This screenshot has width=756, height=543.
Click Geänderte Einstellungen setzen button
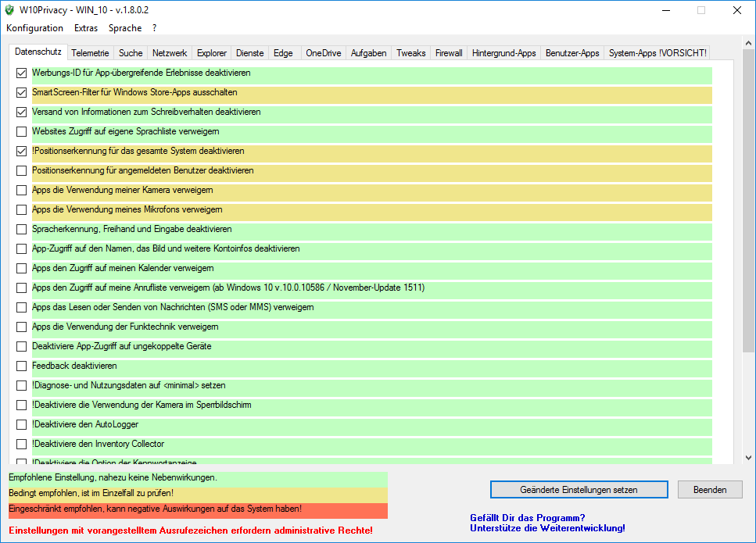click(579, 490)
